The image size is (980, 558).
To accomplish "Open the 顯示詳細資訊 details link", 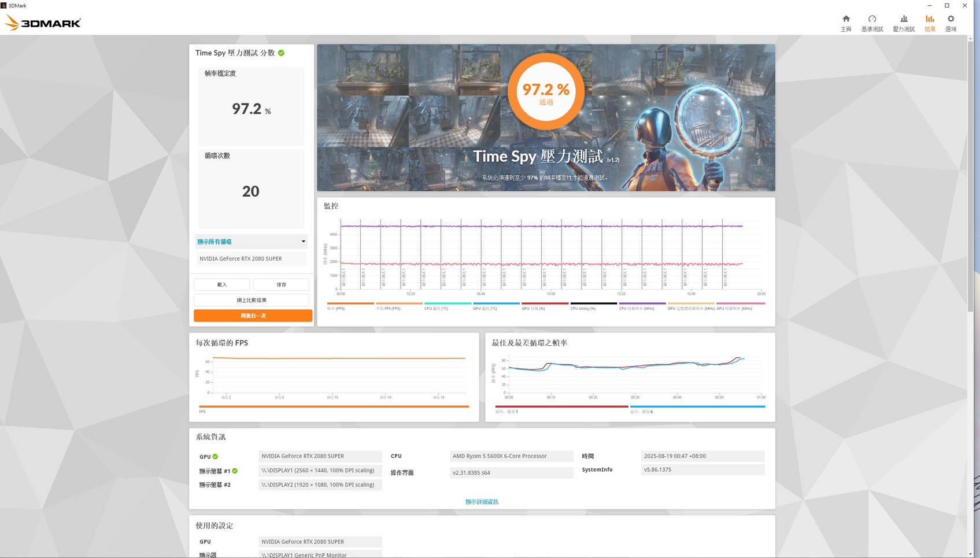I will click(x=482, y=502).
